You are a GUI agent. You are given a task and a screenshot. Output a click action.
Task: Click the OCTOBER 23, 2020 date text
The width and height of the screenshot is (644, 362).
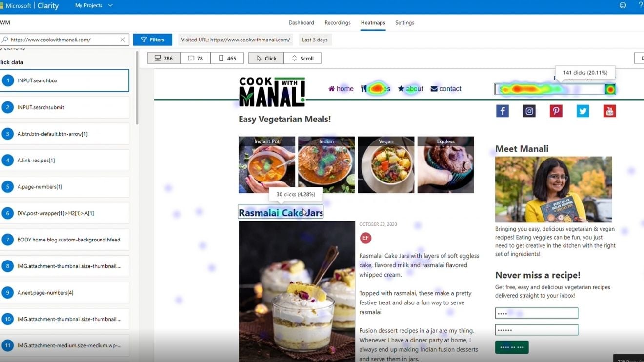click(378, 224)
